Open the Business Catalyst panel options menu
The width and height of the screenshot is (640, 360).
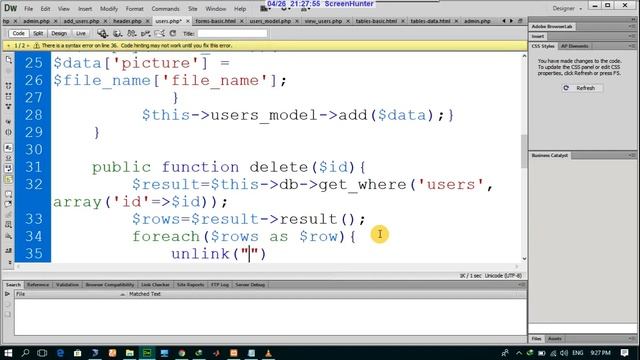pyautogui.click(x=632, y=156)
